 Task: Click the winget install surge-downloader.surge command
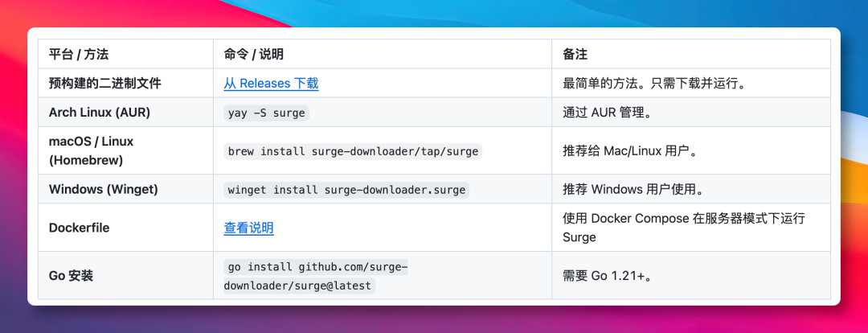pos(346,190)
